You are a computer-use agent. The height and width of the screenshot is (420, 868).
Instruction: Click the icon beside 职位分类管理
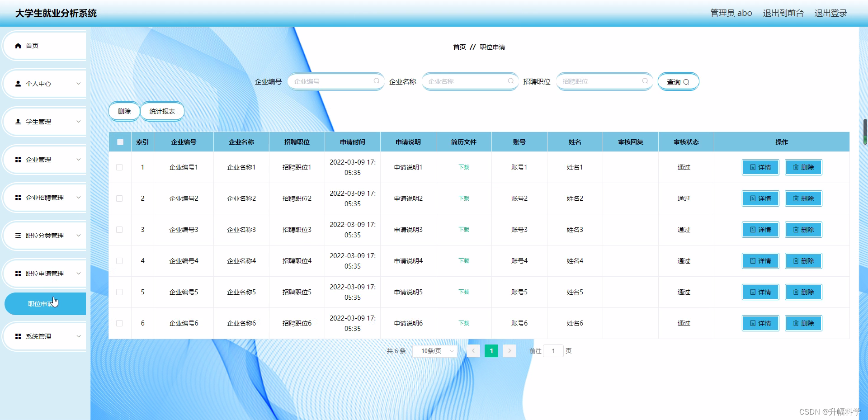[18, 235]
